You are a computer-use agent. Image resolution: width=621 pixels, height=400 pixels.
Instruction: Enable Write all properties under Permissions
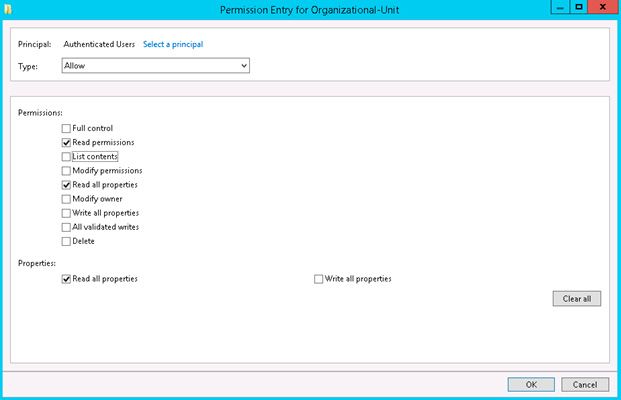tap(66, 213)
